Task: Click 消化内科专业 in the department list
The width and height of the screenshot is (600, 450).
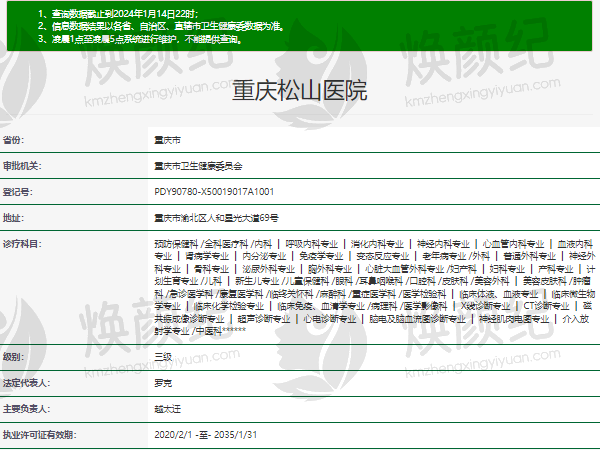Action: (377, 244)
